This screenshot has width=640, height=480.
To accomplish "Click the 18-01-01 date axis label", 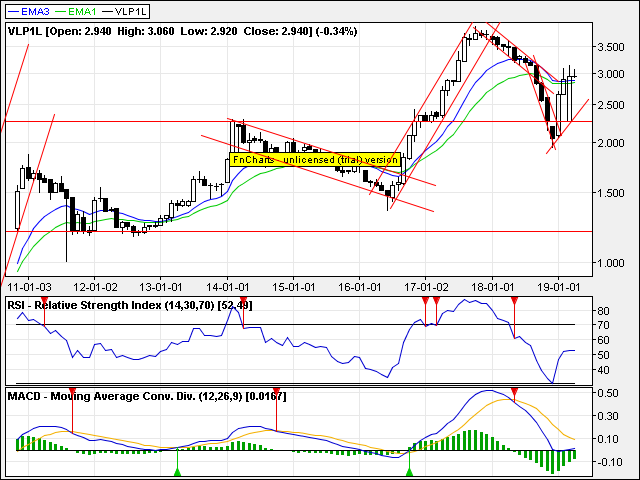I will click(492, 287).
